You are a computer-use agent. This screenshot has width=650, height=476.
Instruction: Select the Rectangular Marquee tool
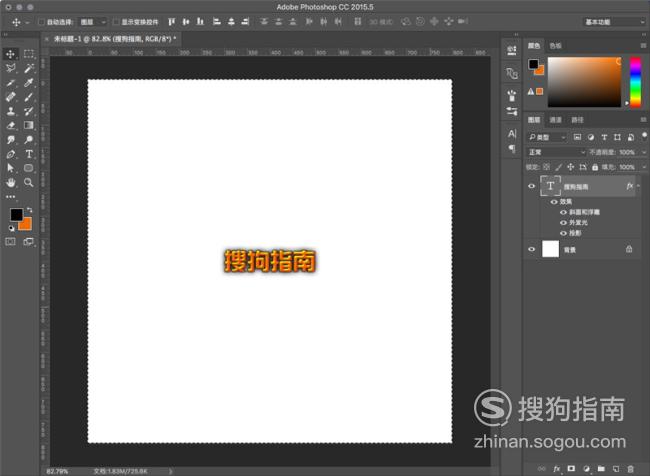pos(29,54)
